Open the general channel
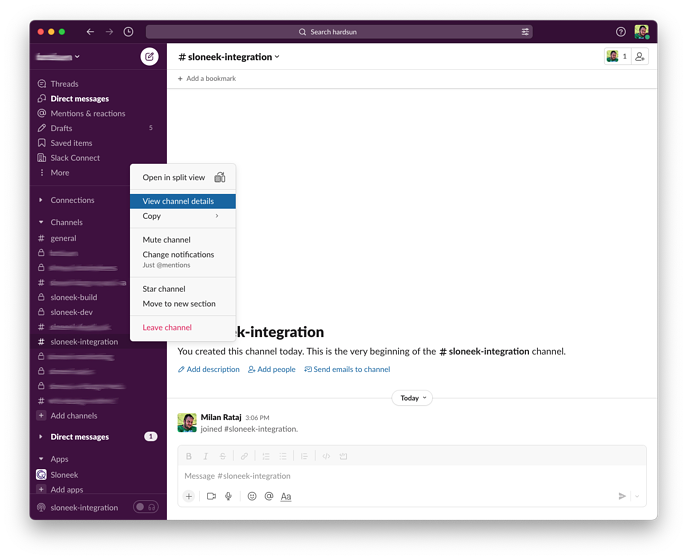 63,239
